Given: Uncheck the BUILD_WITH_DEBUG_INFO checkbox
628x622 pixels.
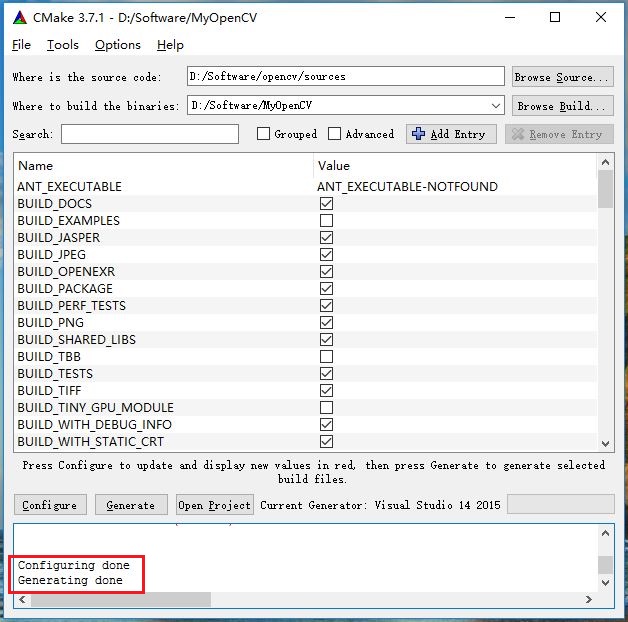Looking at the screenshot, I should coord(326,425).
